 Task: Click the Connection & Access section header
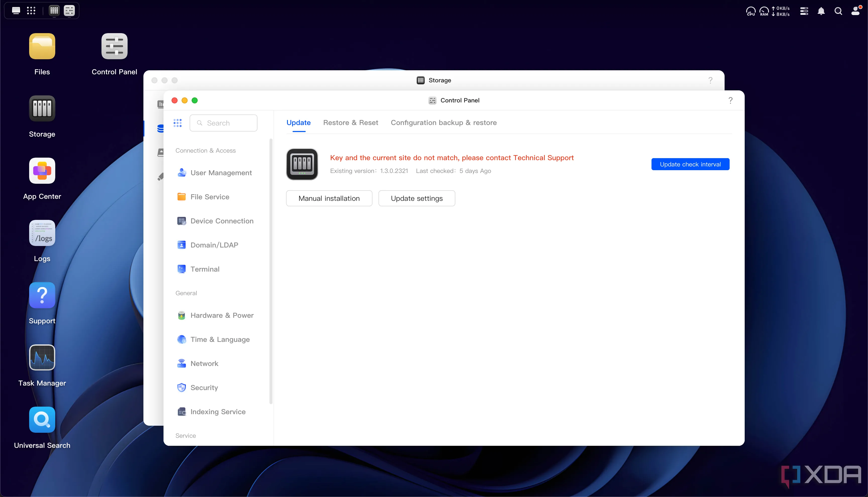pyautogui.click(x=205, y=151)
